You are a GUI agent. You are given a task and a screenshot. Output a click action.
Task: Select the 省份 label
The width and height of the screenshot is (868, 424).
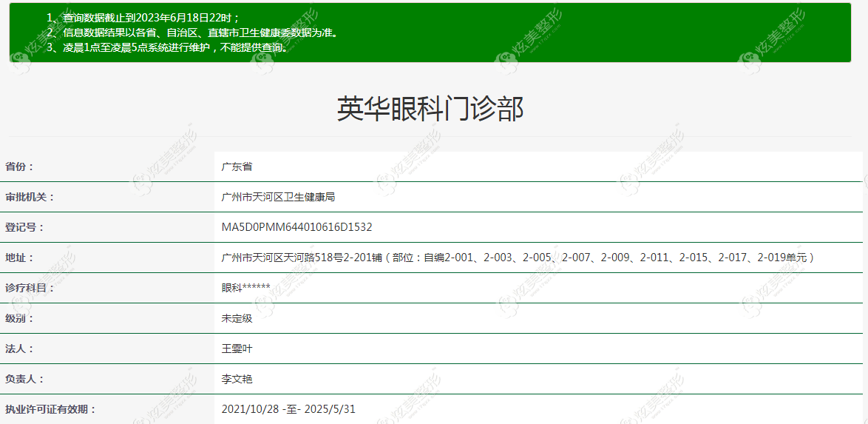[19, 166]
